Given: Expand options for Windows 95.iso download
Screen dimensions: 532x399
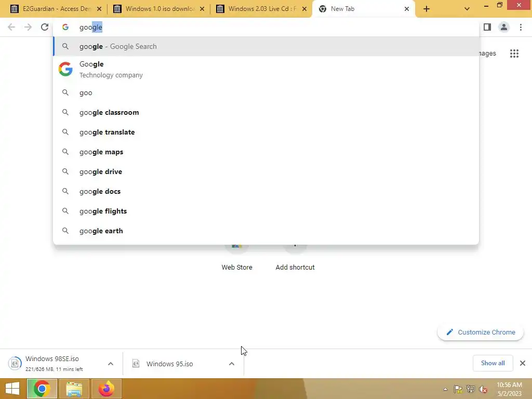Looking at the screenshot, I should (x=232, y=364).
